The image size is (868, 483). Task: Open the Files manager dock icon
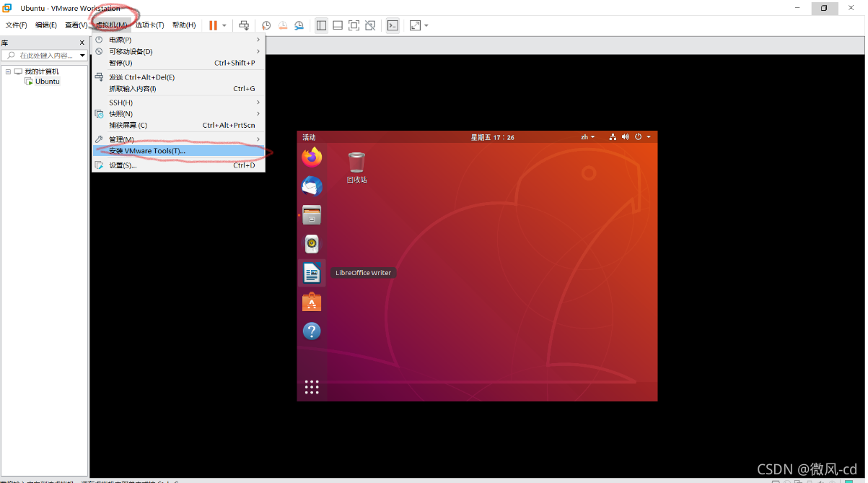[312, 215]
